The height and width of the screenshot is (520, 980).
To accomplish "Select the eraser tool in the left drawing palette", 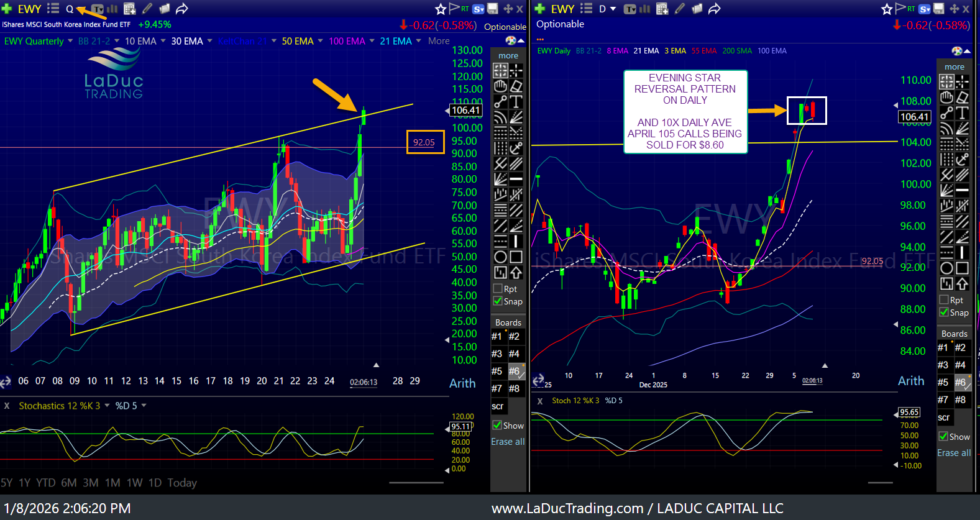I will tap(516, 86).
